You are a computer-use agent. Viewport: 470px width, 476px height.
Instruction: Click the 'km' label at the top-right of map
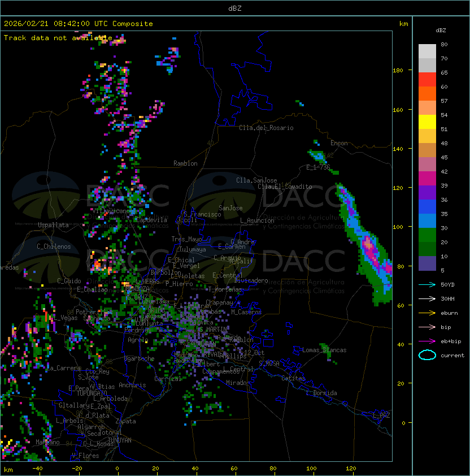point(403,24)
